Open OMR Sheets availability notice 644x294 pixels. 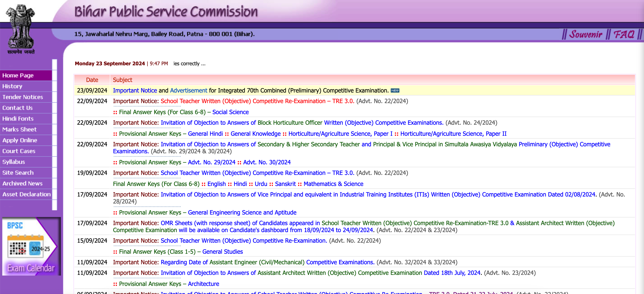coord(364,227)
